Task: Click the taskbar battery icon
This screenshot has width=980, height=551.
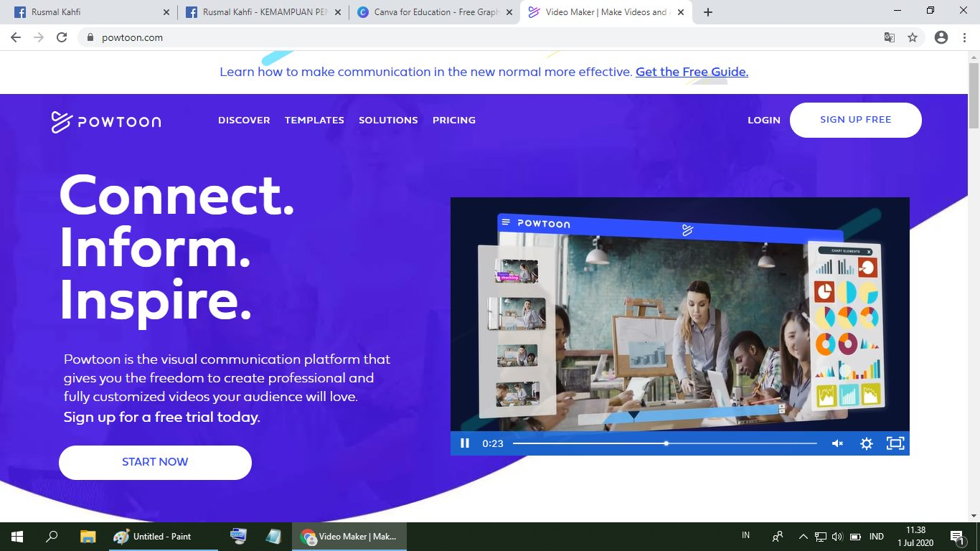Action: 855,536
